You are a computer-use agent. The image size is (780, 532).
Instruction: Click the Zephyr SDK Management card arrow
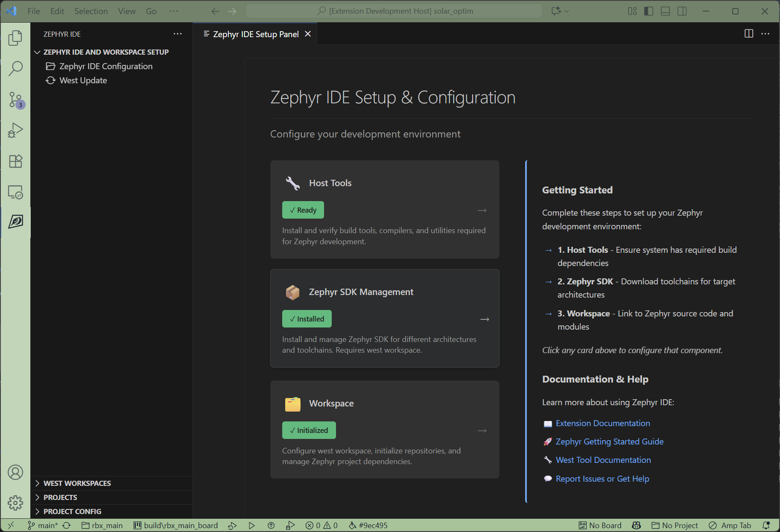coord(485,319)
